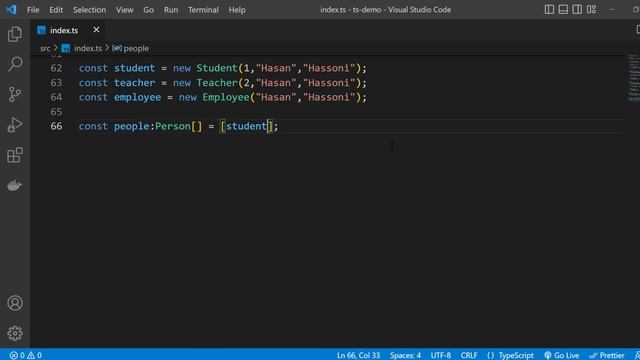Open the View menu

(x=124, y=10)
